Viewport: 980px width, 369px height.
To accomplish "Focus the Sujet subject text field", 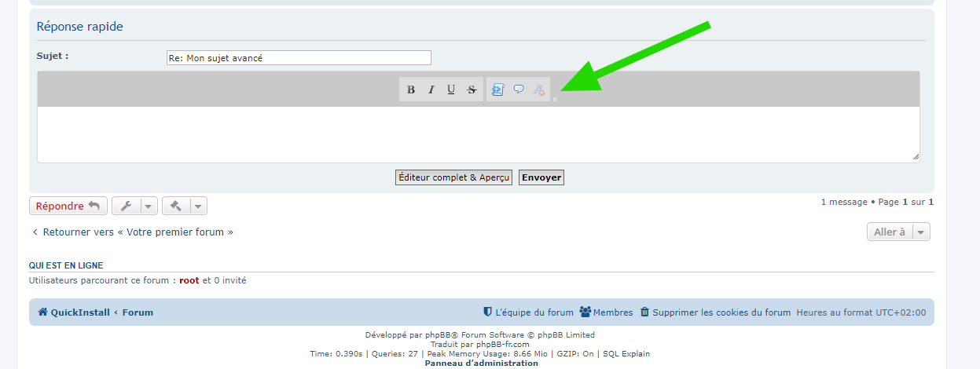I will click(x=299, y=58).
